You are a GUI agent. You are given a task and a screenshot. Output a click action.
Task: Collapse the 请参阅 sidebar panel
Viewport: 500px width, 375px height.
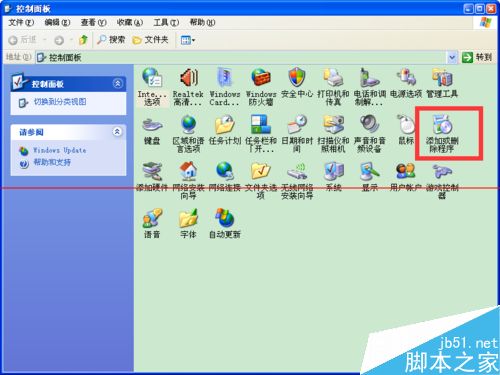coord(117,132)
